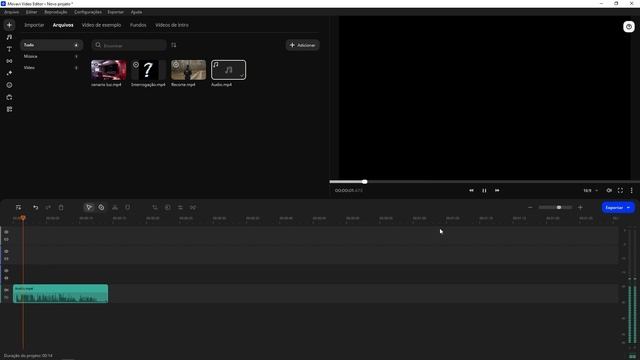Switch to the Vídeos de intro tab

coord(172,25)
